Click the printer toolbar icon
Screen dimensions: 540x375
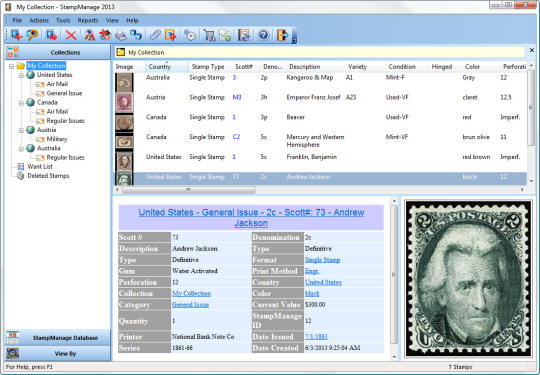[x=121, y=35]
